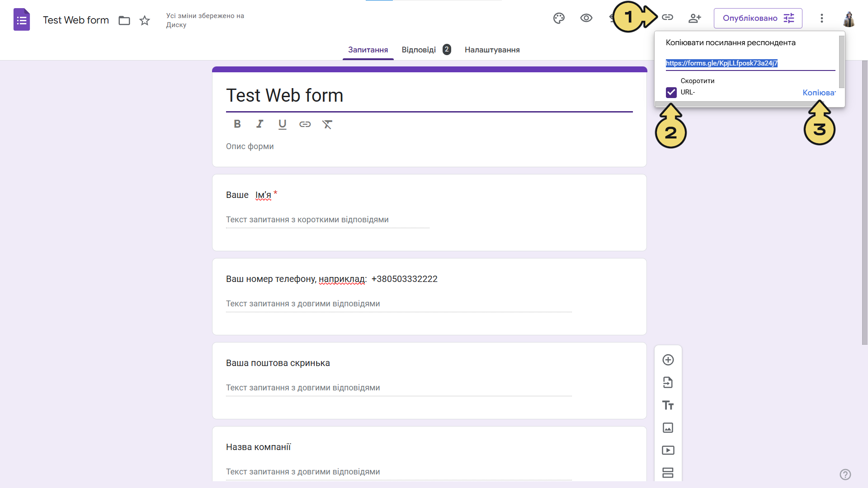The width and height of the screenshot is (868, 488).
Task: Star the Test Web form
Action: click(145, 20)
